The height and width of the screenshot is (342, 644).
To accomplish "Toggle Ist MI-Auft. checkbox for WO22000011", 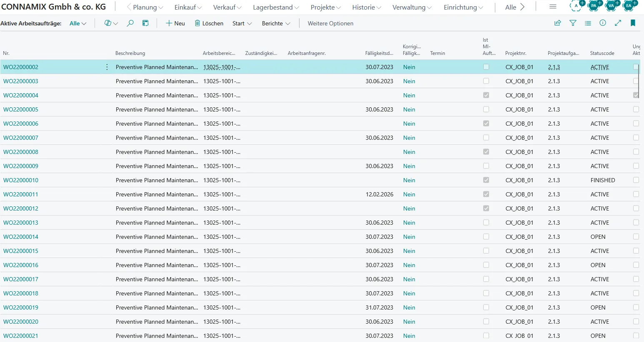I will [x=486, y=194].
